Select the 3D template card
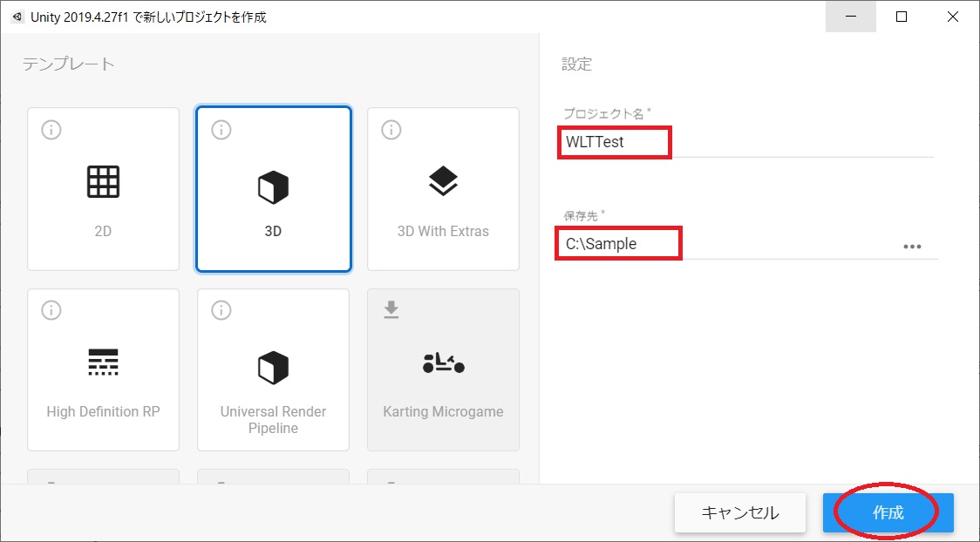 (273, 189)
